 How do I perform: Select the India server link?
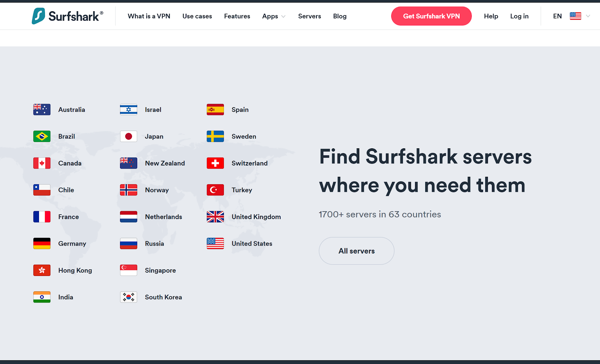tap(66, 297)
